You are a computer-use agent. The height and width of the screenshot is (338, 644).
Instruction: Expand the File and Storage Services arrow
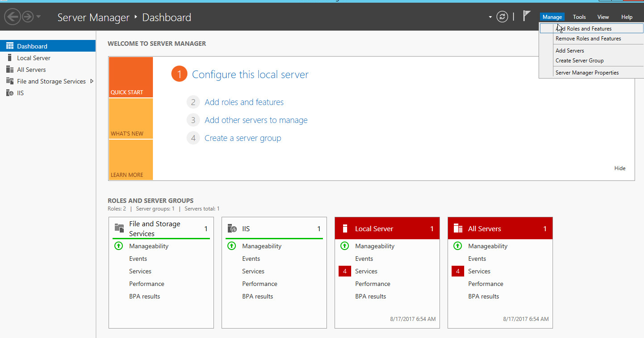(92, 81)
